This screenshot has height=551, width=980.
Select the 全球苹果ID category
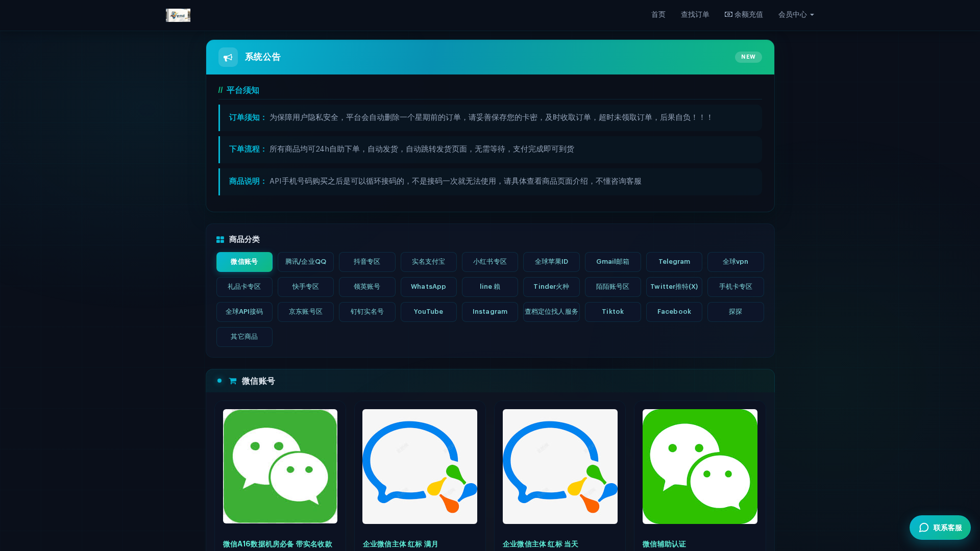pos(551,262)
